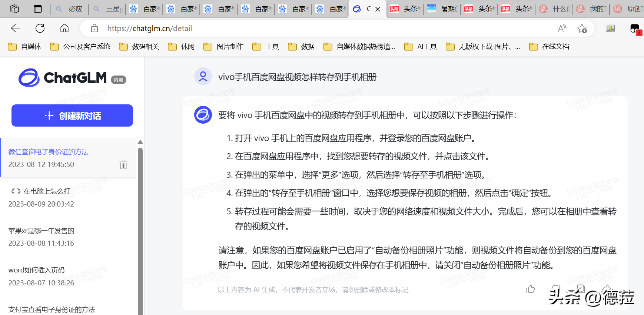Switch to the 必应 tab
644x315 pixels.
pyautogui.click(x=70, y=9)
